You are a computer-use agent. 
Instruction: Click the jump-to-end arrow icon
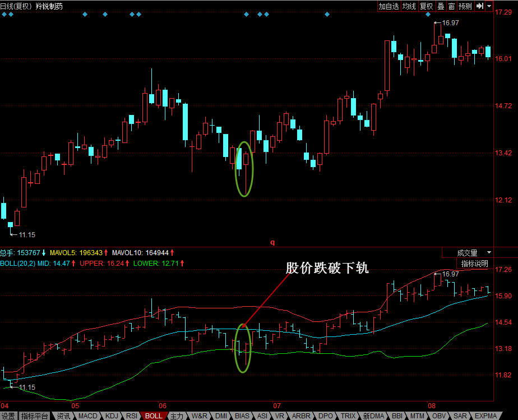point(480,6)
